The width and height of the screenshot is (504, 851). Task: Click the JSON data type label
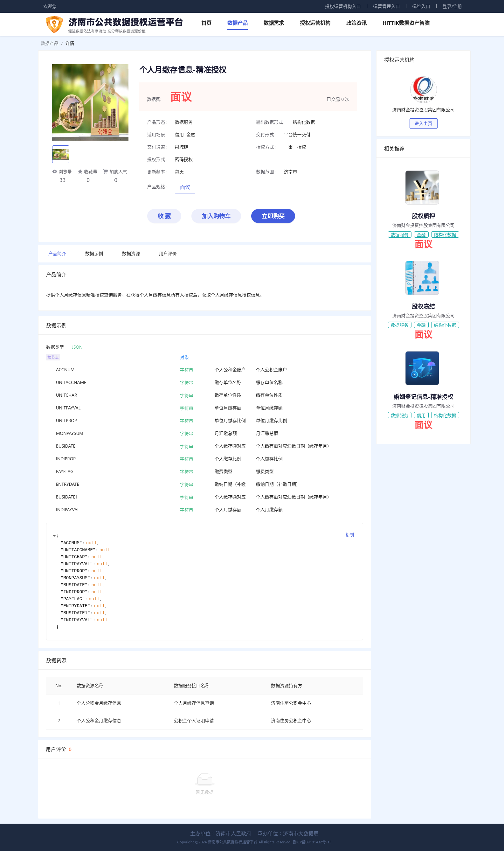tap(77, 347)
